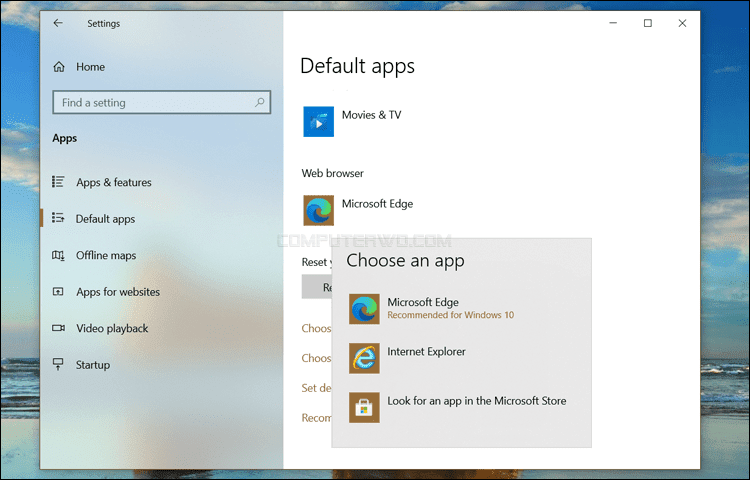Choose the Internet Explorer icon in popup

click(x=364, y=358)
